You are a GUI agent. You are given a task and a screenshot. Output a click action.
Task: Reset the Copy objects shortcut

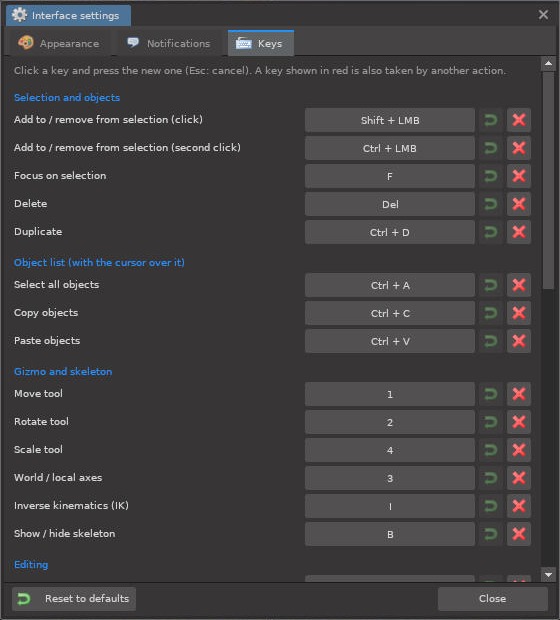[491, 313]
